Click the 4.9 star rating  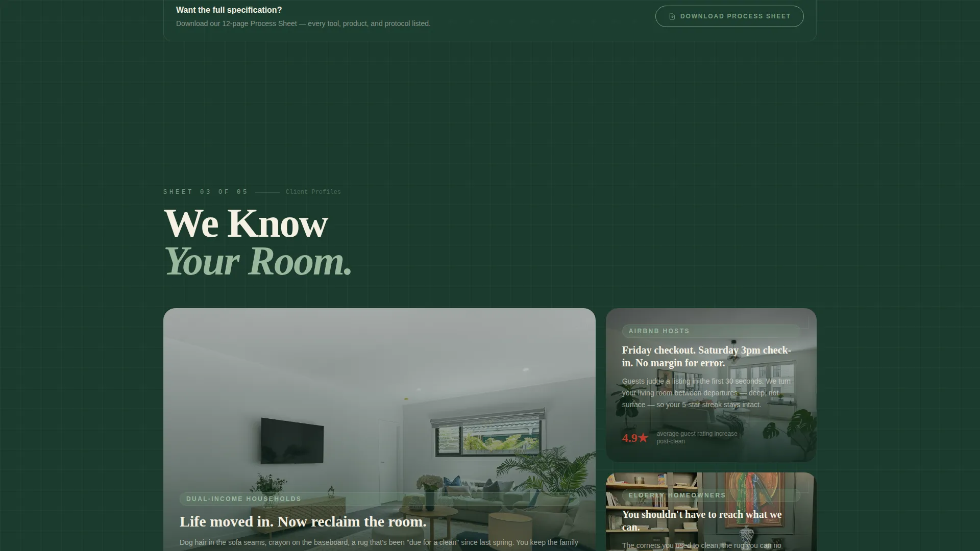click(x=635, y=438)
